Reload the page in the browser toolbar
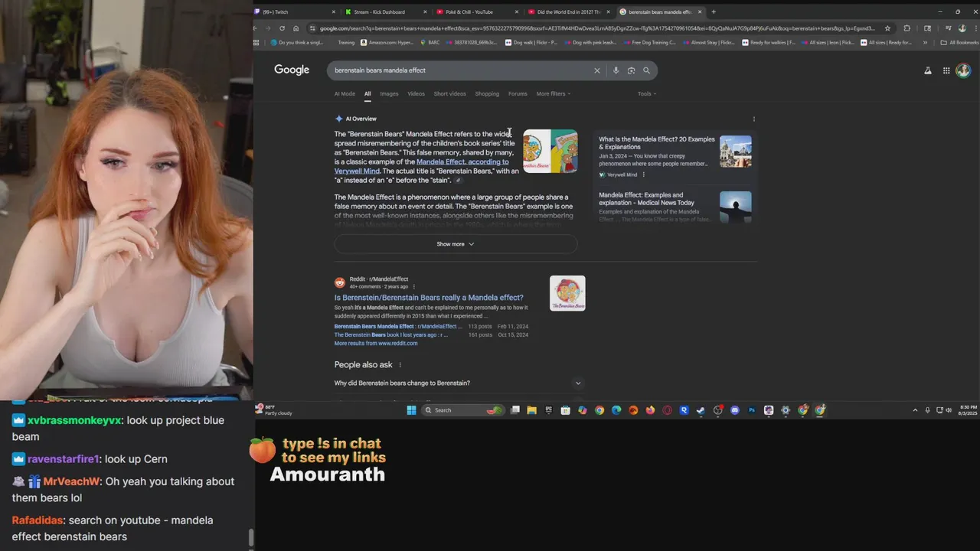 click(x=283, y=28)
